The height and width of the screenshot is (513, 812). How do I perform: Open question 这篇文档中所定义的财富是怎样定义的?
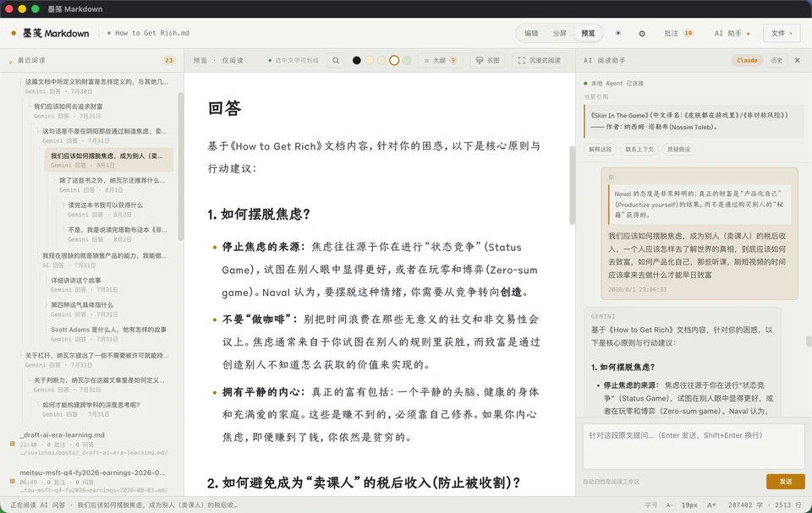click(96, 86)
